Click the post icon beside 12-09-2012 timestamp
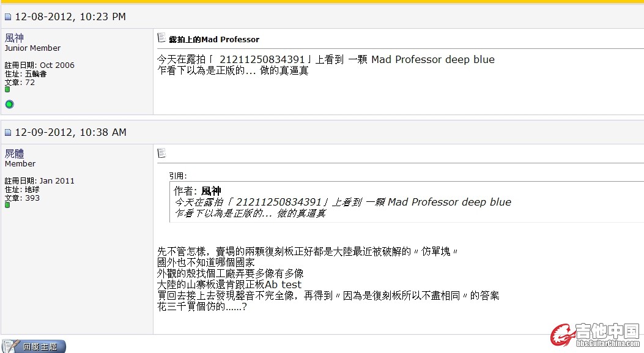This screenshot has width=644, height=353. pos(8,133)
